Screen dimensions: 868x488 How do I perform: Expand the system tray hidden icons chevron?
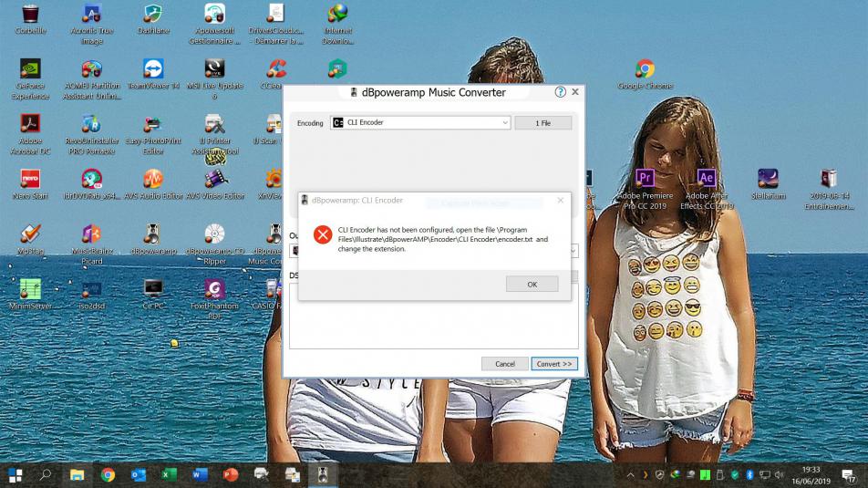point(631,474)
